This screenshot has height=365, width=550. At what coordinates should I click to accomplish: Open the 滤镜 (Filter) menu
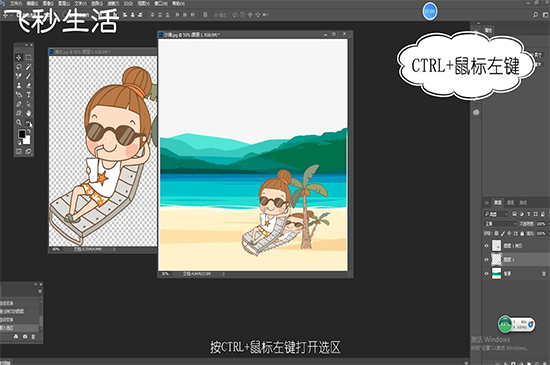tap(113, 4)
